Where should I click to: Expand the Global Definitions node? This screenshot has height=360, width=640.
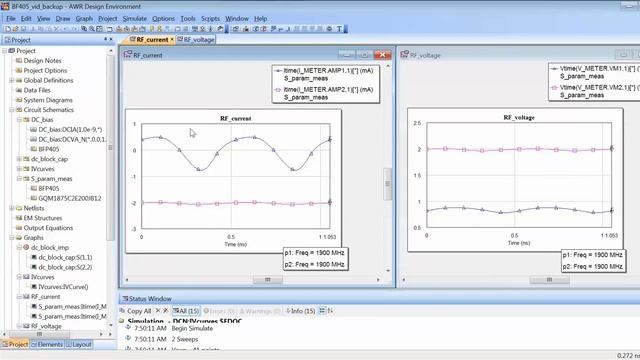pyautogui.click(x=12, y=80)
